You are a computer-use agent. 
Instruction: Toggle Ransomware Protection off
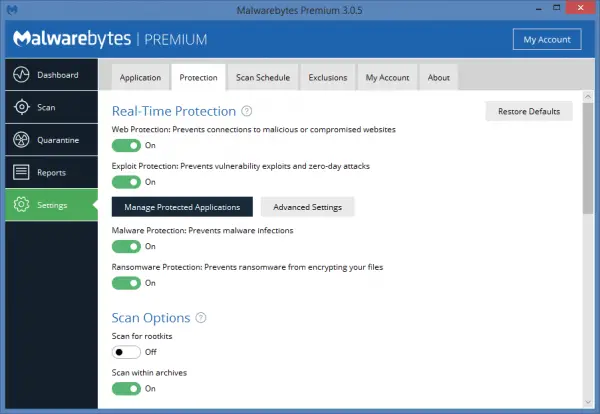coord(126,283)
